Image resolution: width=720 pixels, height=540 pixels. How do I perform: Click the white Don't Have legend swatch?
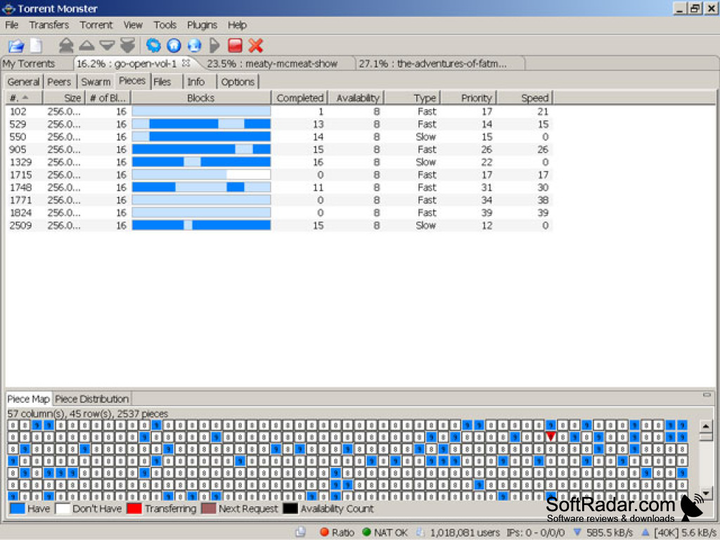(x=62, y=508)
